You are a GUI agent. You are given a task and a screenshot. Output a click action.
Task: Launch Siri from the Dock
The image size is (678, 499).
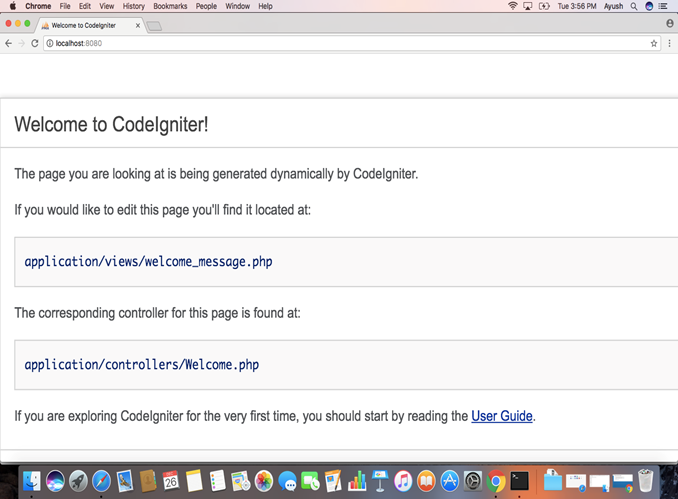pyautogui.click(x=55, y=481)
